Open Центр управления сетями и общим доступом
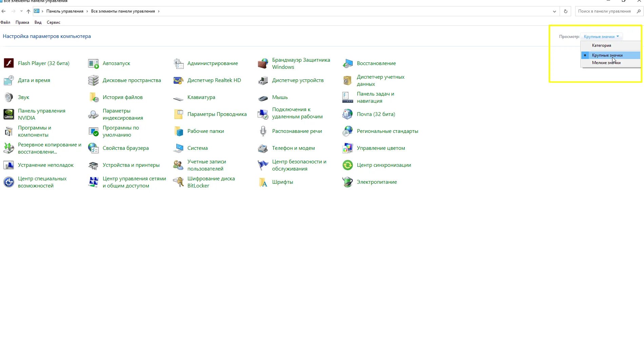Screen dimensions: 644x339 tap(134, 182)
